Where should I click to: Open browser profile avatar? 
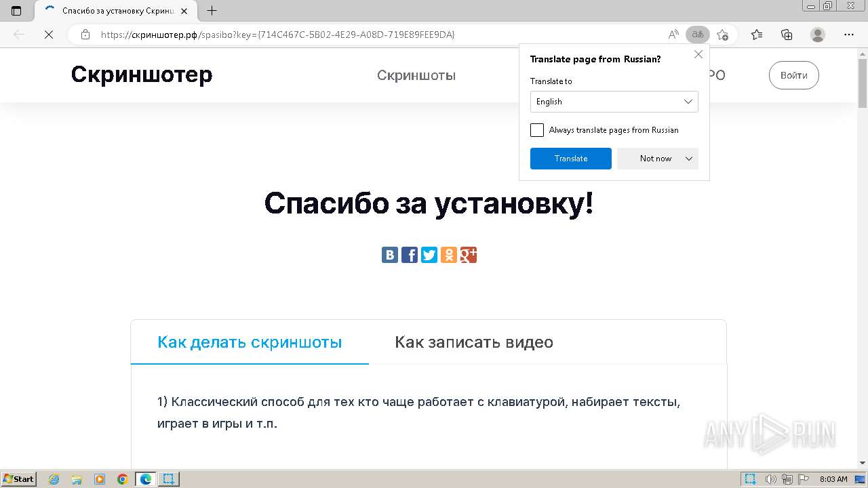tap(818, 35)
